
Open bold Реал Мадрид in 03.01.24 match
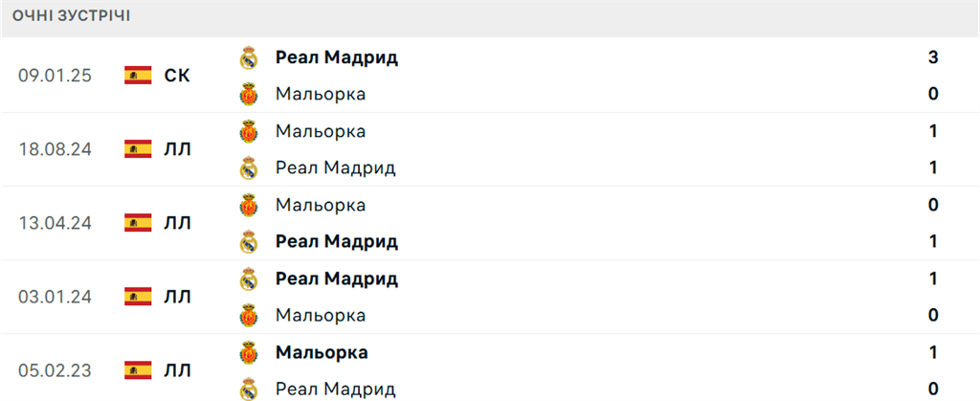click(x=337, y=278)
